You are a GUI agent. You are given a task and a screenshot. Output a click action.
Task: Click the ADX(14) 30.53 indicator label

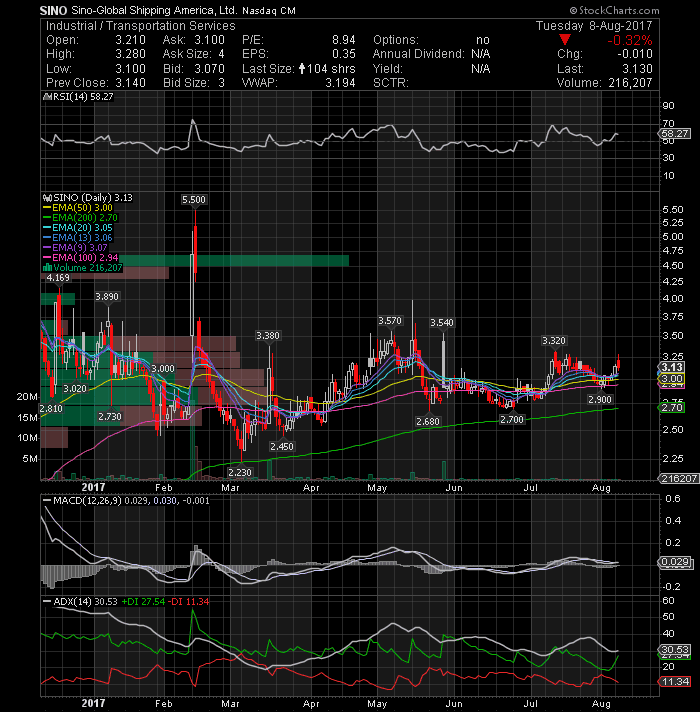tap(79, 602)
